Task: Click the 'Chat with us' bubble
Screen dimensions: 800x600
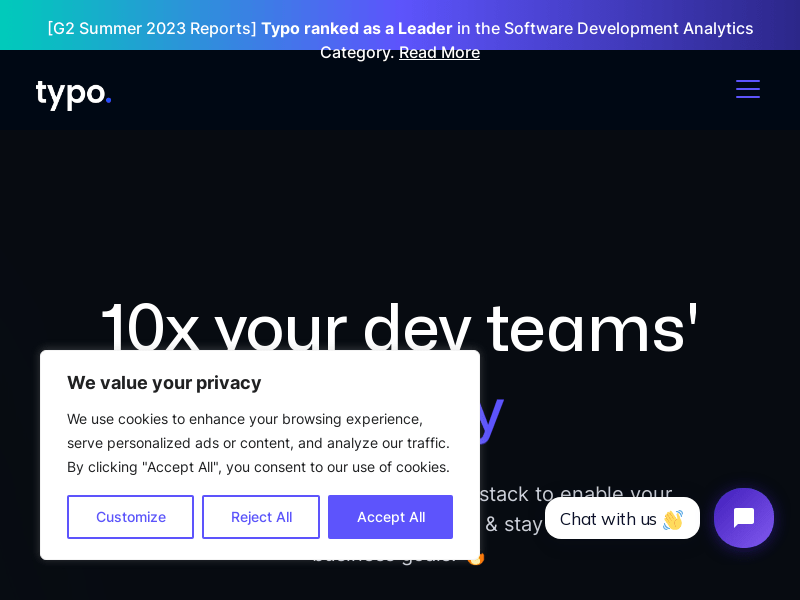Action: click(622, 518)
